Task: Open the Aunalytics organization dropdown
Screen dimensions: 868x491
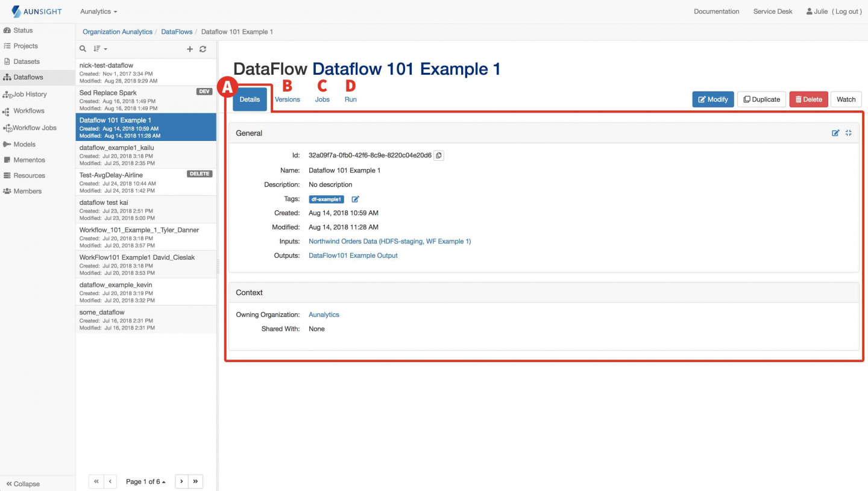Action: point(99,11)
